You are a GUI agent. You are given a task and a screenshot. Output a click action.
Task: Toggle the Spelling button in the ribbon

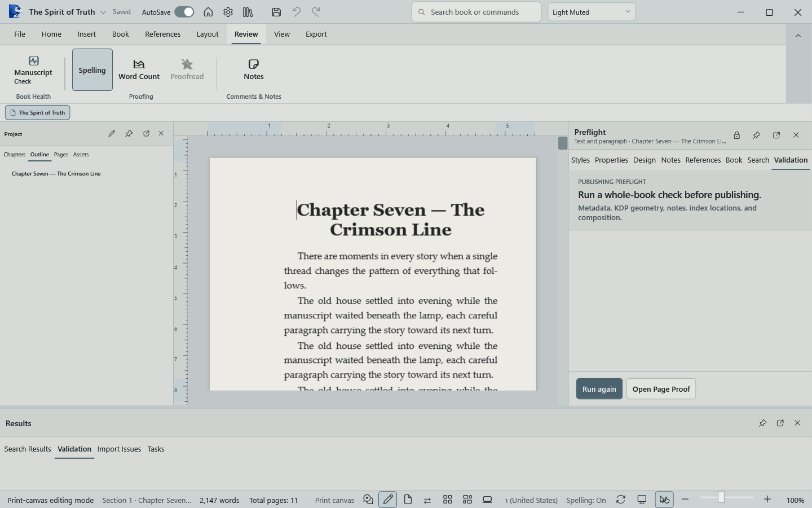(x=92, y=70)
